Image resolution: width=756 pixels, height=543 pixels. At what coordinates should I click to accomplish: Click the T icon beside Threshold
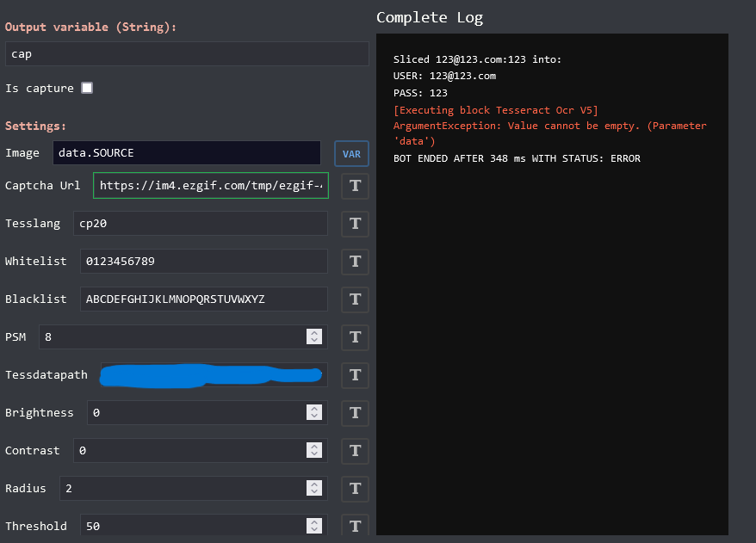355,525
